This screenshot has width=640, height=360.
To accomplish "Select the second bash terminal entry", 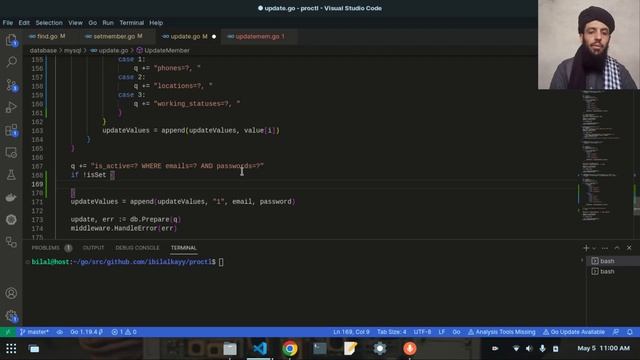I will [x=613, y=271].
